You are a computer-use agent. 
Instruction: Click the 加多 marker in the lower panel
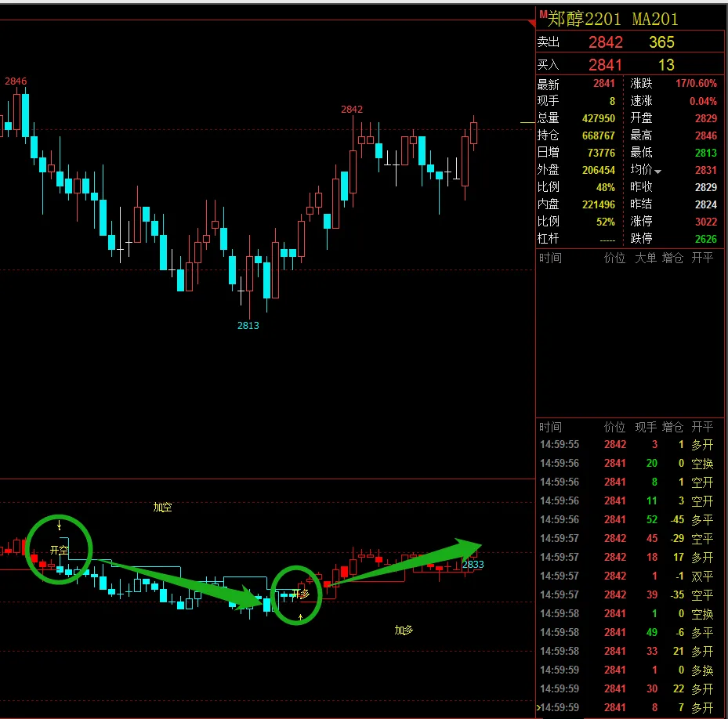(404, 630)
